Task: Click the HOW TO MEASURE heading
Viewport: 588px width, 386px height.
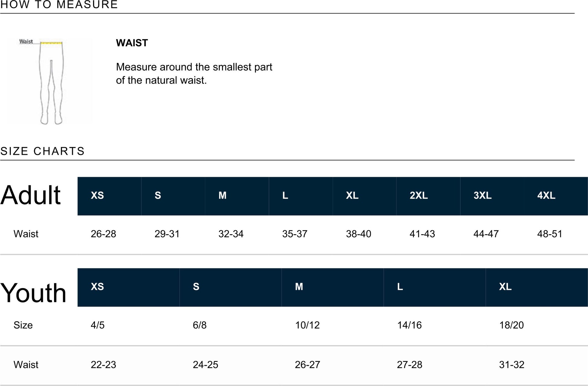Action: coord(59,5)
